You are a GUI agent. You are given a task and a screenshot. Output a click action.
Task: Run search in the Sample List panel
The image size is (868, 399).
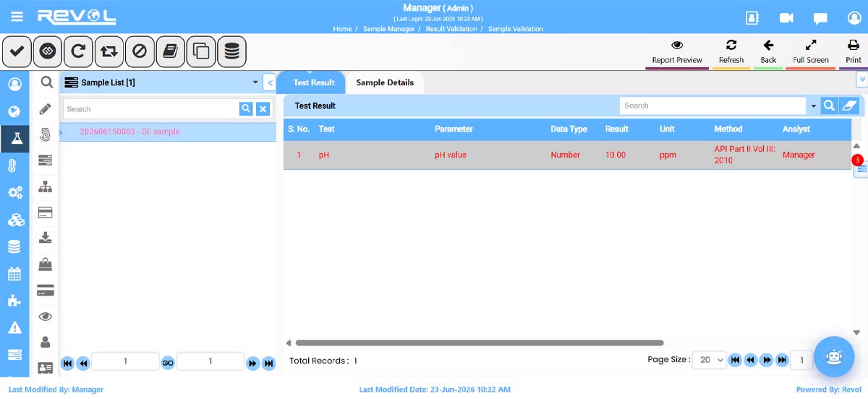(246, 109)
